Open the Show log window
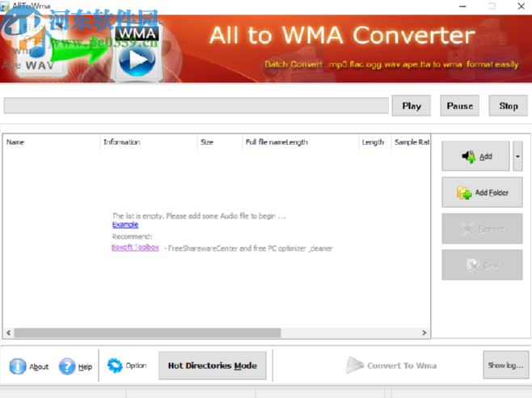This screenshot has width=532, height=398. [x=505, y=366]
